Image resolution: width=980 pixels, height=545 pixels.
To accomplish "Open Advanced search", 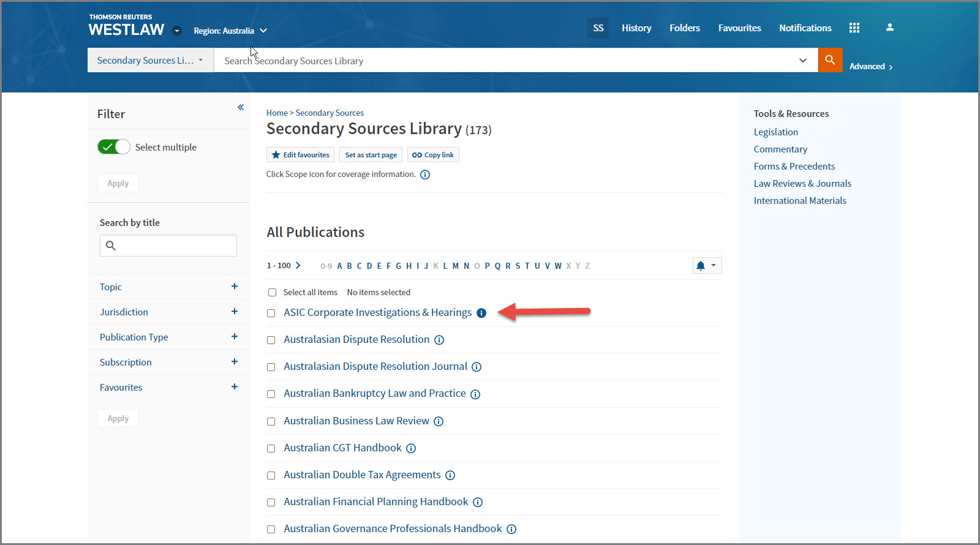I will click(870, 66).
